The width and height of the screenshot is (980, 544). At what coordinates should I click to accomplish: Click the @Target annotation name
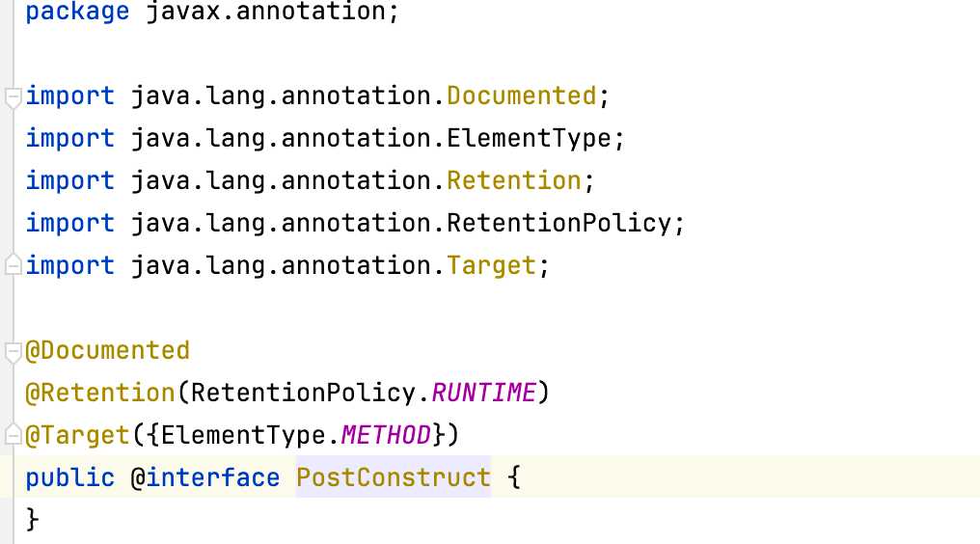[x=77, y=436]
